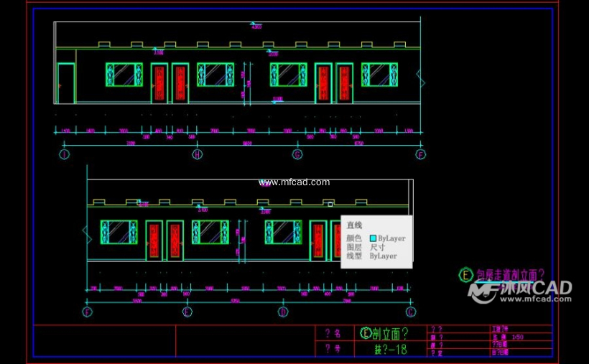Click the small white grip square beside tooltip
This screenshot has height=364, width=589.
(330, 205)
